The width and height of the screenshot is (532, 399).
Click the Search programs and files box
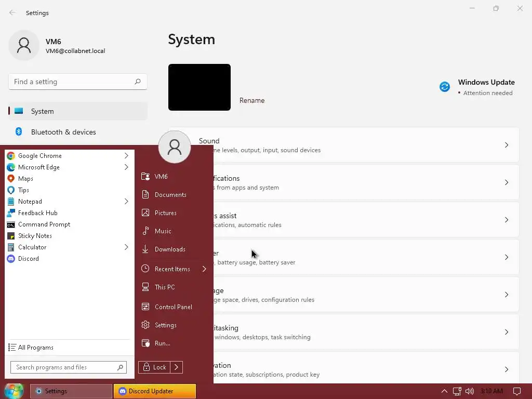[x=68, y=367]
